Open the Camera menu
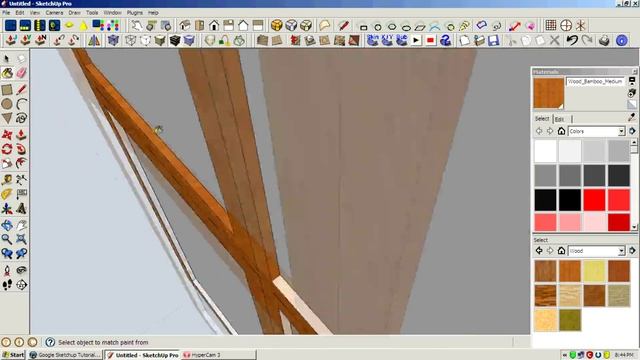The image size is (640, 360). 54,13
